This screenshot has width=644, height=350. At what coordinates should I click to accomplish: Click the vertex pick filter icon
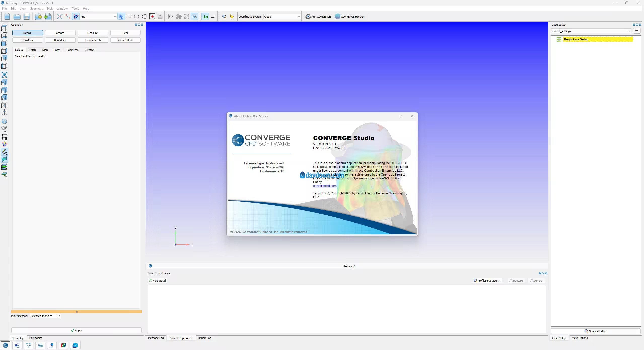[x=60, y=17]
